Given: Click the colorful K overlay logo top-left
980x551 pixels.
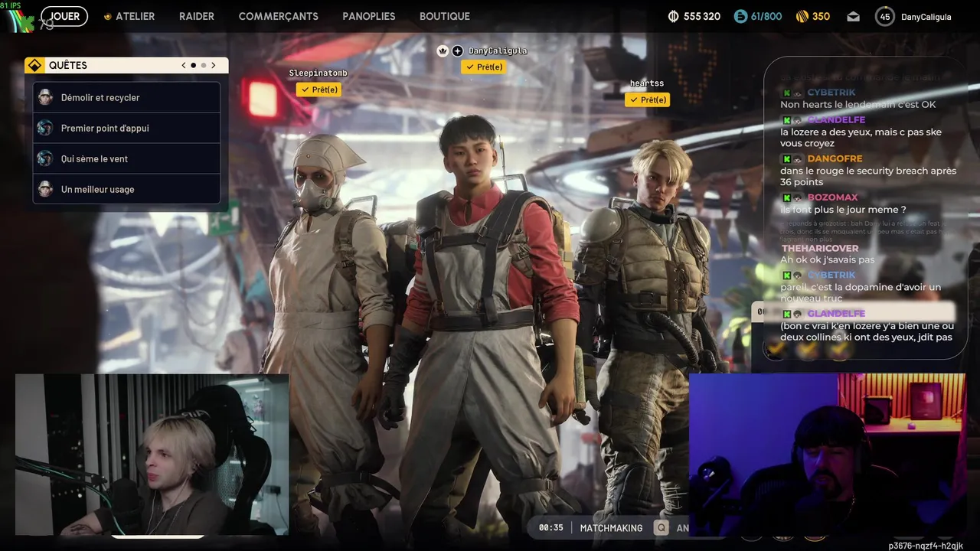Looking at the screenshot, I should [21, 21].
